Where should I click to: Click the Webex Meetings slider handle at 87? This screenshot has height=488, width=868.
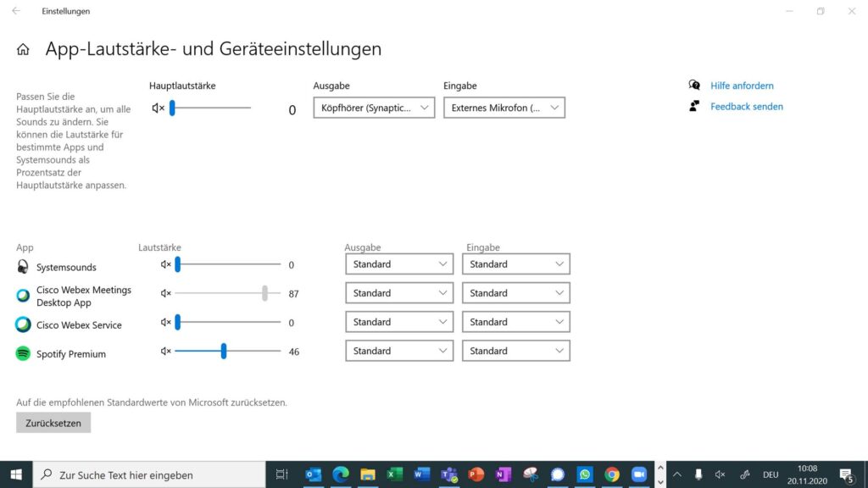click(264, 293)
